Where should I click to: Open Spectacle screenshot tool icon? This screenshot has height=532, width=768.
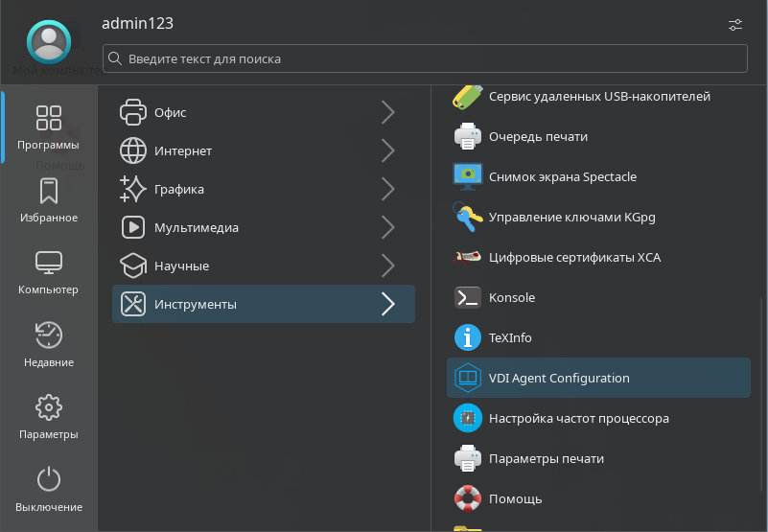point(467,177)
